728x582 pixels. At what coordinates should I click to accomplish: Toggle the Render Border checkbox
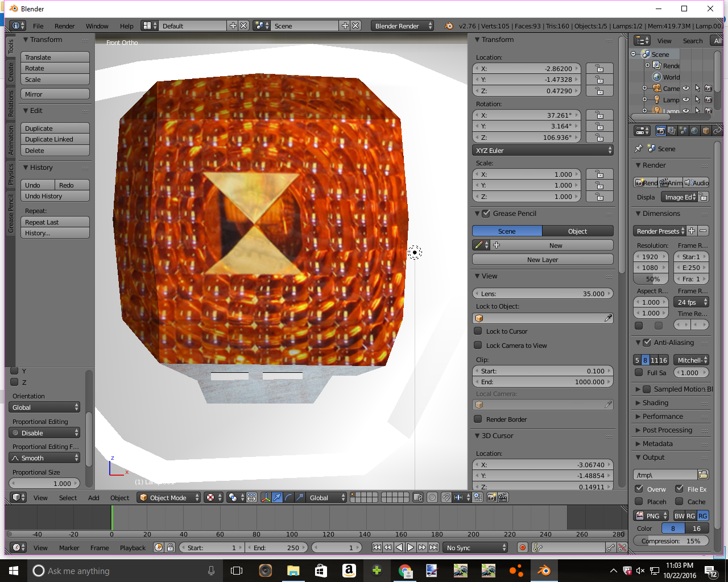tap(478, 419)
